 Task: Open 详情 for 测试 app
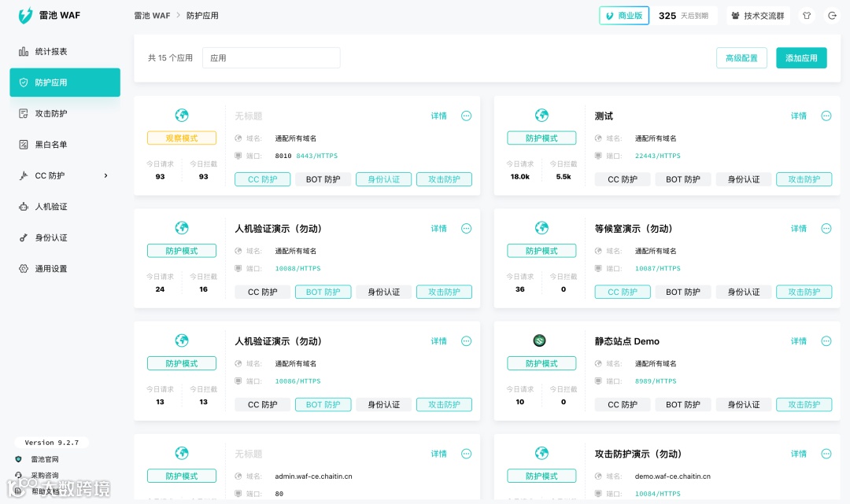[x=799, y=116]
